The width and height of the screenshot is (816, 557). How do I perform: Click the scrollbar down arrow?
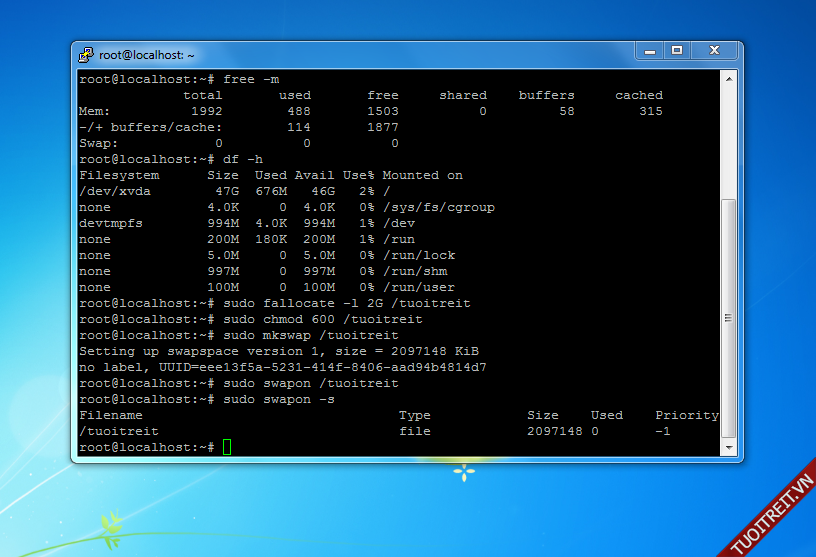(729, 447)
